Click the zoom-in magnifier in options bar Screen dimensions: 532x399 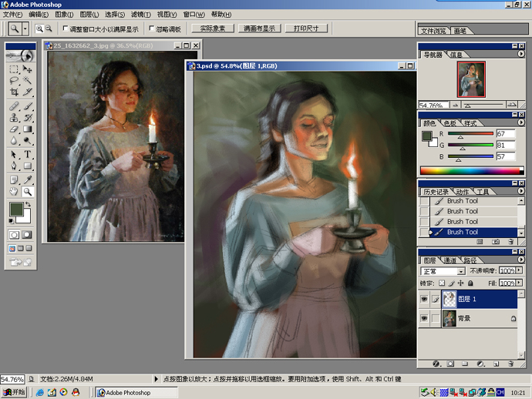coord(39,28)
